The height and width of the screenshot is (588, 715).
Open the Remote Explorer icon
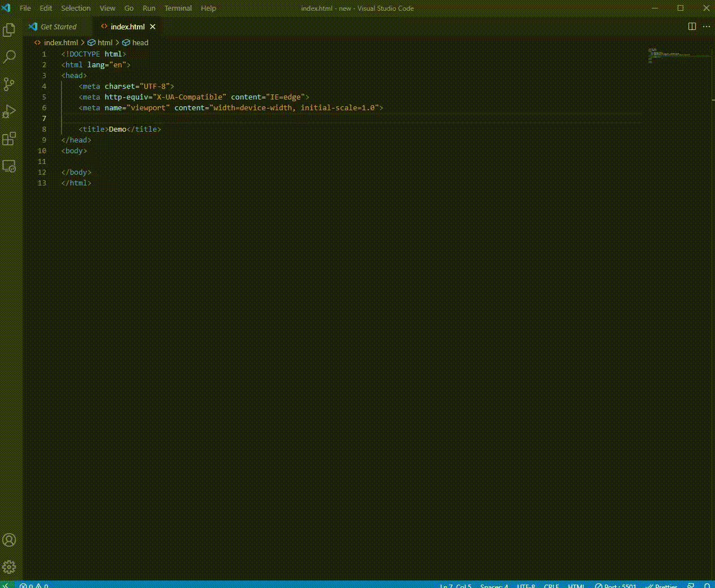(9, 166)
